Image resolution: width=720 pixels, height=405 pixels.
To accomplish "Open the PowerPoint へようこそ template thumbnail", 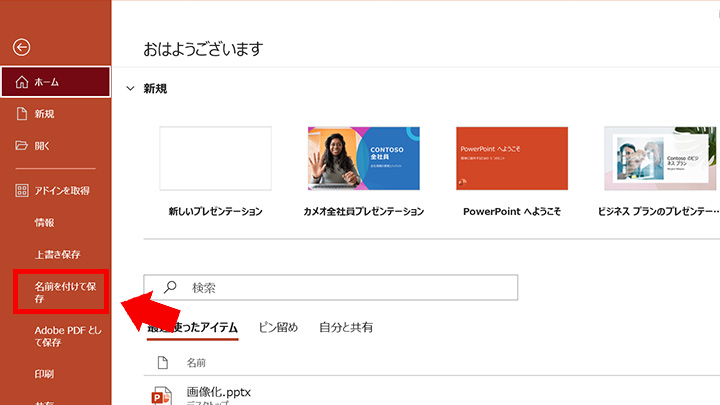I will 512,158.
